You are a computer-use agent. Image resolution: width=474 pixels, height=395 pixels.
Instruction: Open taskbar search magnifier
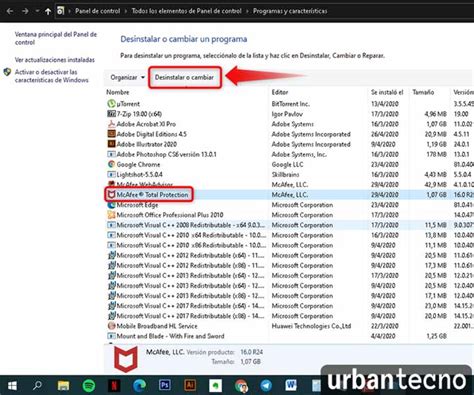click(37, 386)
